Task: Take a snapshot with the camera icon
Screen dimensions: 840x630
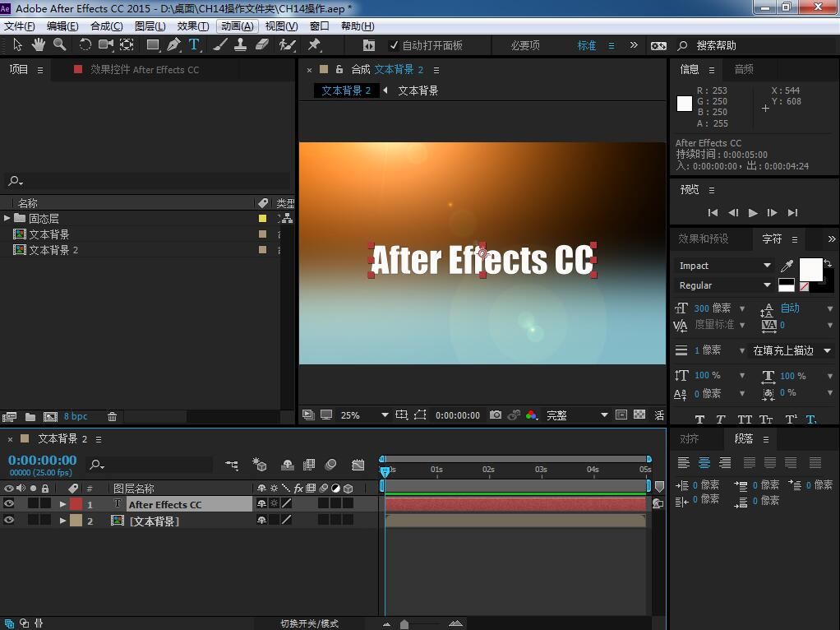Action: point(496,415)
